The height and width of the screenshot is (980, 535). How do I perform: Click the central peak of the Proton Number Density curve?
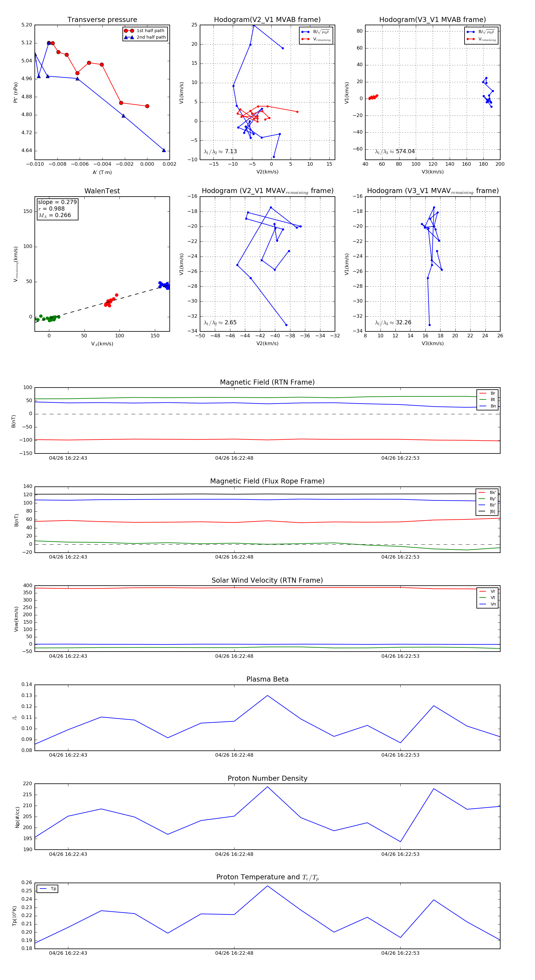267,787
